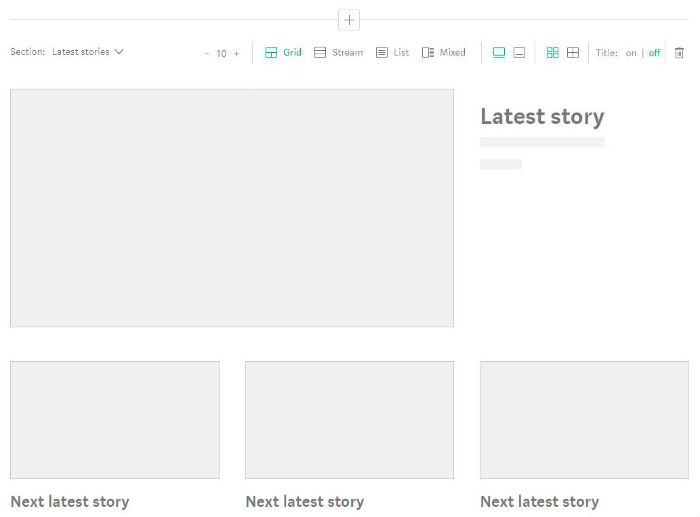The height and width of the screenshot is (517, 700).
Task: Select the small image size icon
Action: click(x=519, y=53)
